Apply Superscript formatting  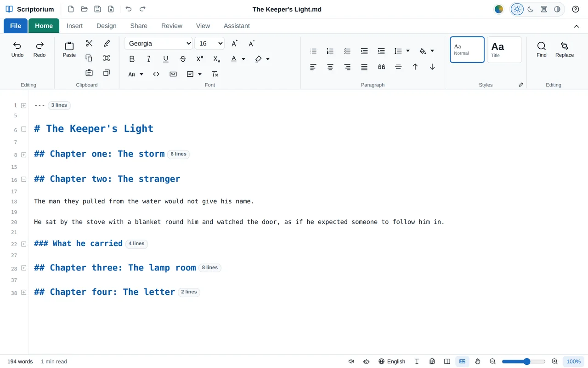click(200, 59)
